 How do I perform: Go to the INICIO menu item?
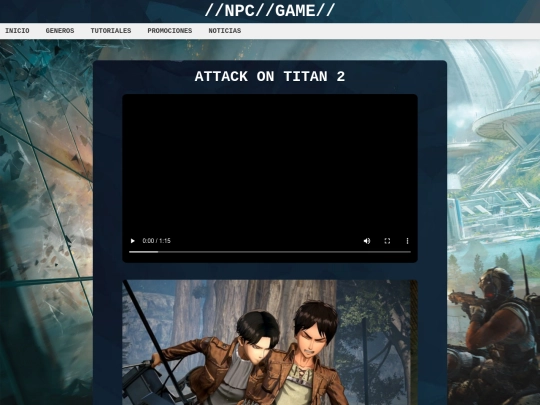[x=17, y=31]
